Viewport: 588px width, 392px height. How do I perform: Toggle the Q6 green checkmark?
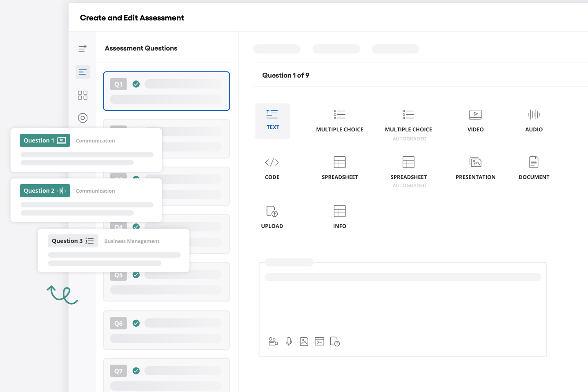pos(136,323)
